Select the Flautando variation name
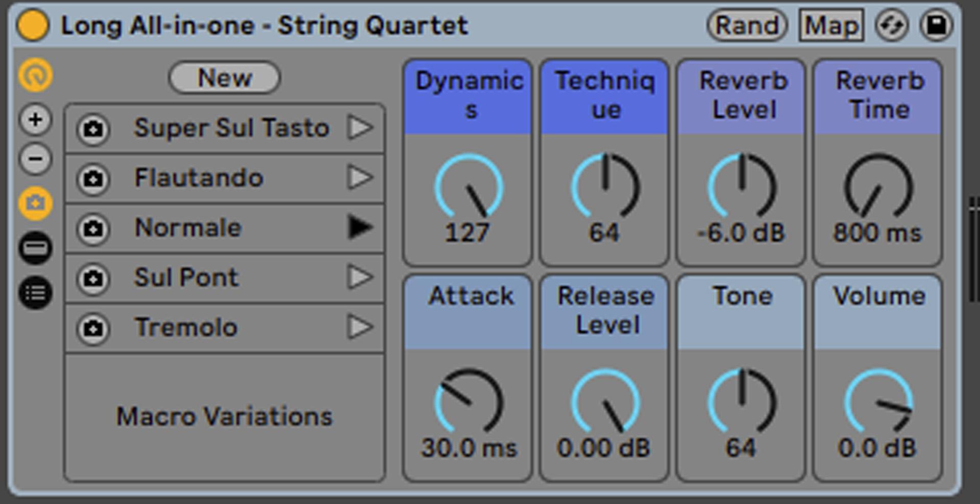This screenshot has height=504, width=980. [x=199, y=178]
